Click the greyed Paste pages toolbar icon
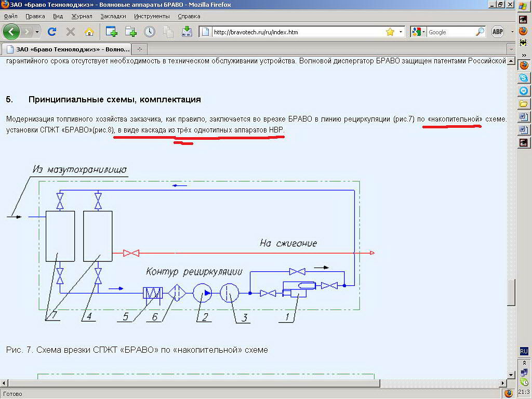 (x=168, y=32)
